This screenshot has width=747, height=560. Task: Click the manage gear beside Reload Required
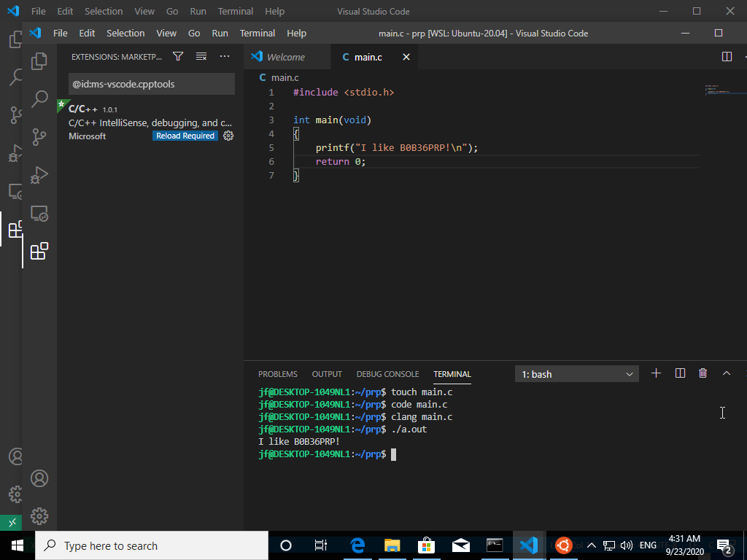[228, 136]
